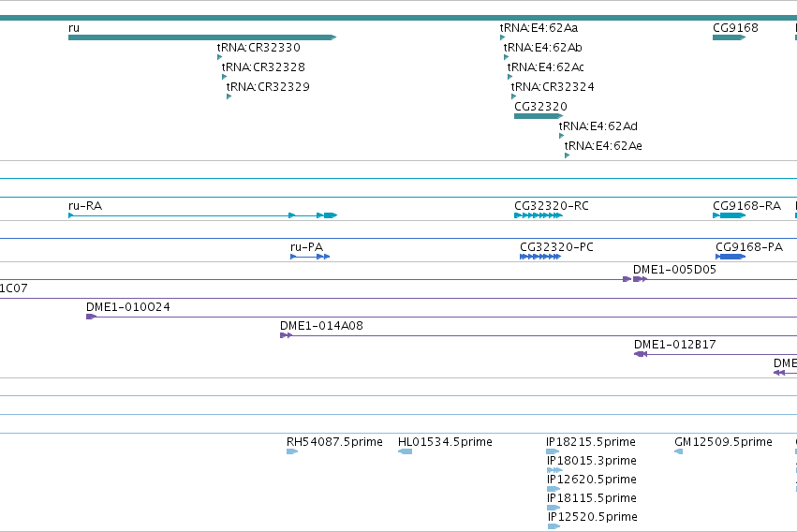
Task: Select the DME1-014A08 start arrows
Action: point(287,335)
